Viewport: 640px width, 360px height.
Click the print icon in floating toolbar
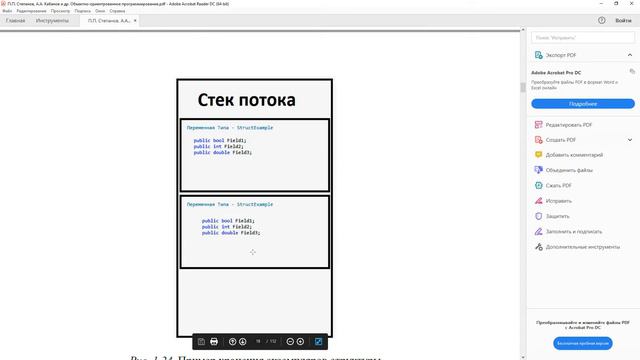[x=214, y=342]
